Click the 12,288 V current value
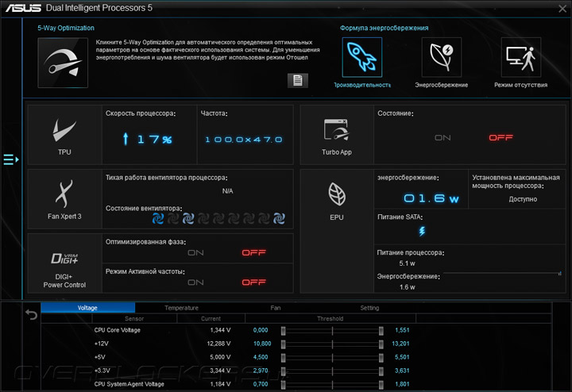This screenshot has width=572, height=392. (218, 344)
